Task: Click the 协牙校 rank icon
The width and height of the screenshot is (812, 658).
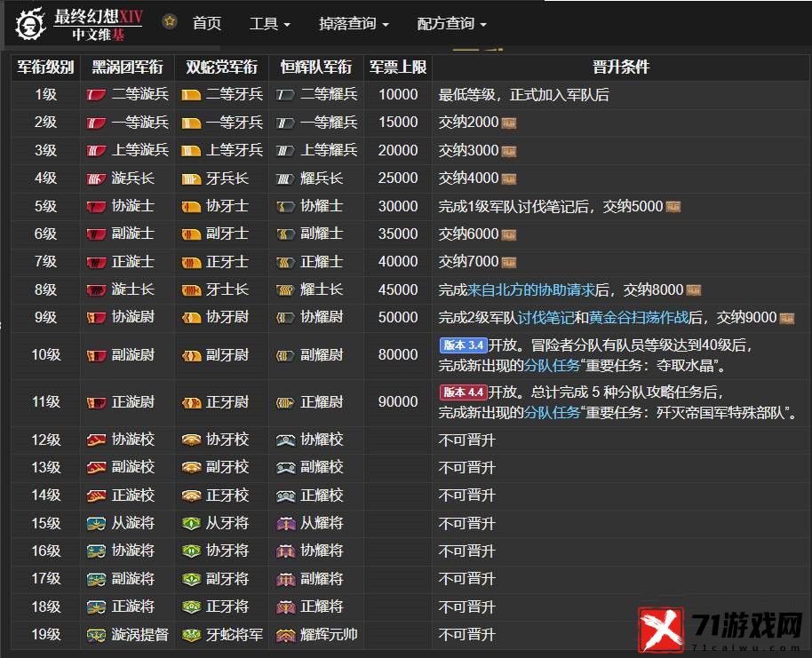Action: 191,440
